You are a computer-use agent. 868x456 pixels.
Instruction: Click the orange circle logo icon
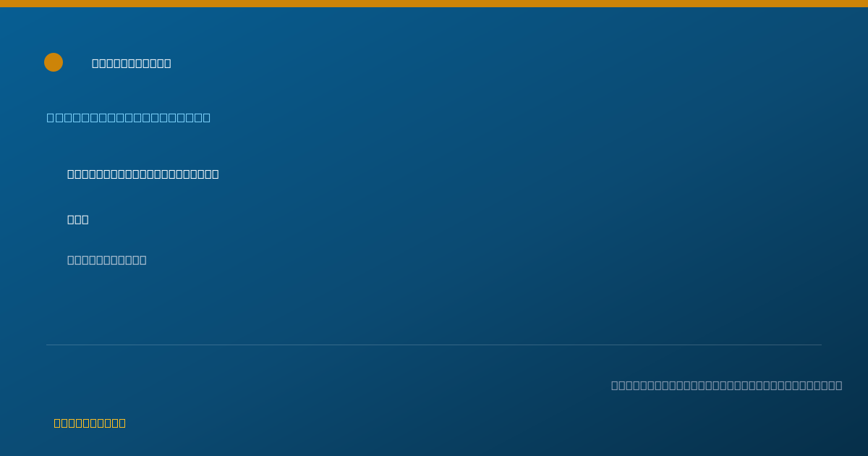(x=54, y=62)
